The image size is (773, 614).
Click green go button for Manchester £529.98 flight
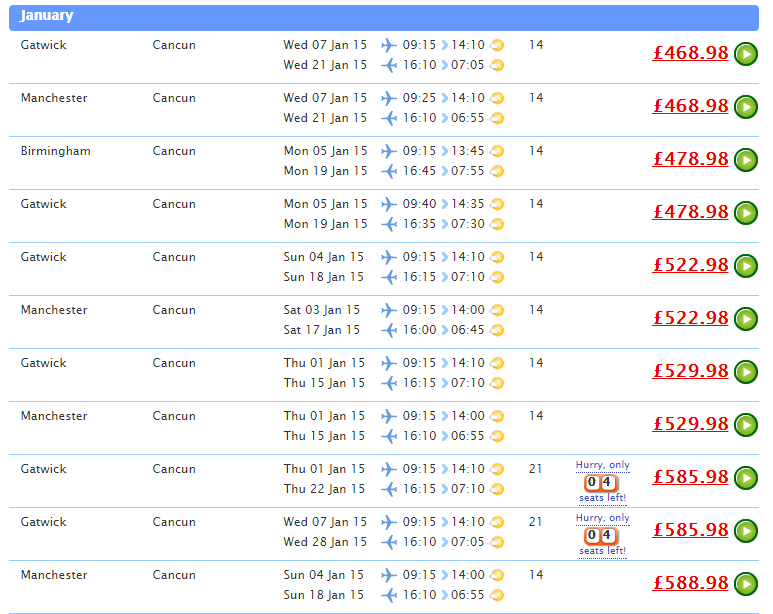point(746,425)
